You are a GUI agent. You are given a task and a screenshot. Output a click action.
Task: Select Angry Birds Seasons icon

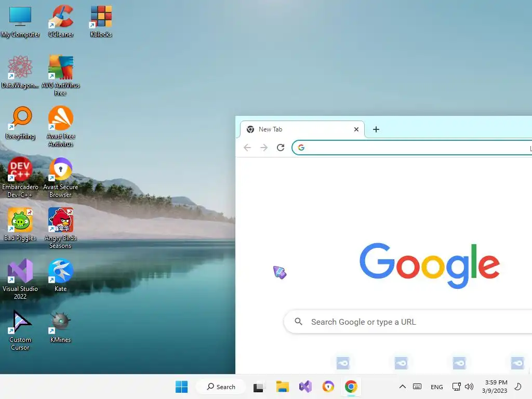(x=61, y=228)
